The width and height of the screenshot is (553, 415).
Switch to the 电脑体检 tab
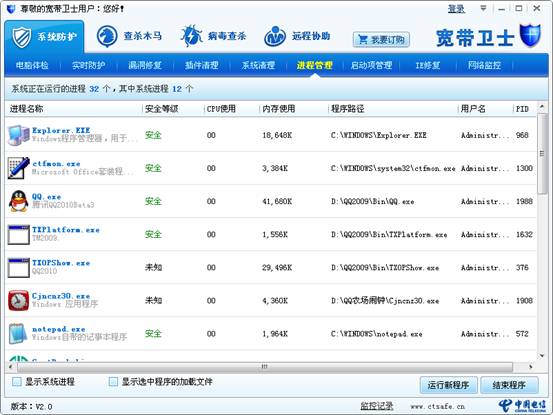tap(32, 65)
